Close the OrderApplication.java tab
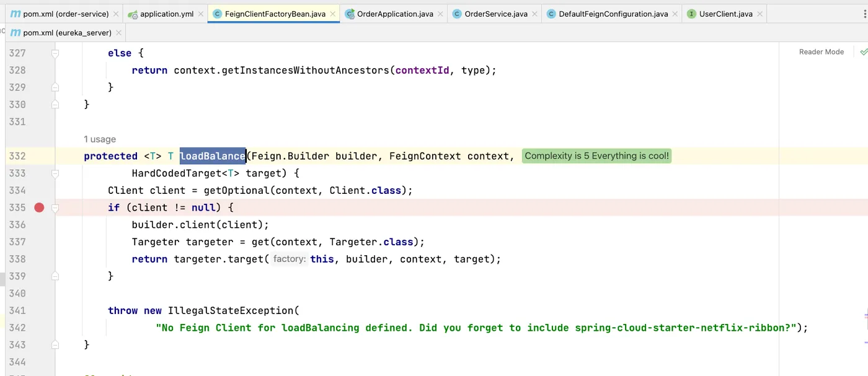Viewport: 868px width, 376px height. pyautogui.click(x=441, y=14)
